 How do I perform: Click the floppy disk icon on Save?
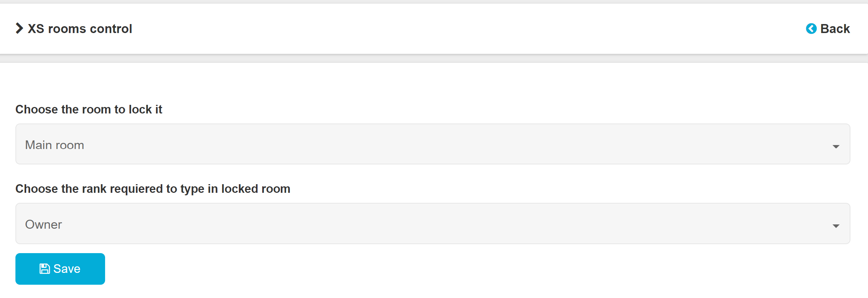pyautogui.click(x=44, y=269)
